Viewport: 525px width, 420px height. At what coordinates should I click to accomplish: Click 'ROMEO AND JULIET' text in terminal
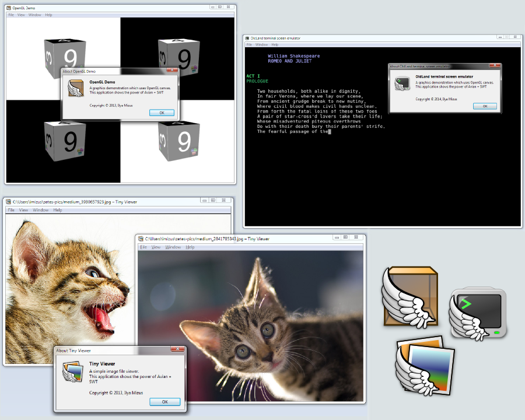click(289, 61)
